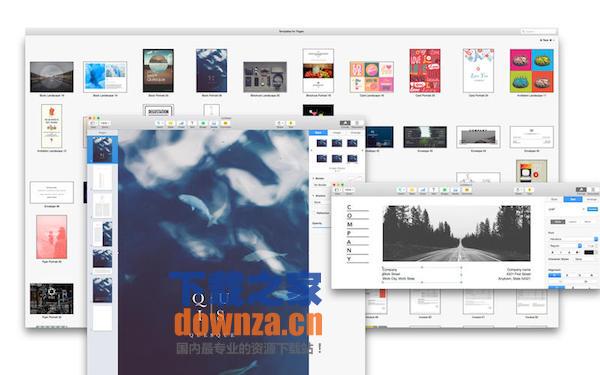Toggle bold in Company text inspector

[x=553, y=253]
